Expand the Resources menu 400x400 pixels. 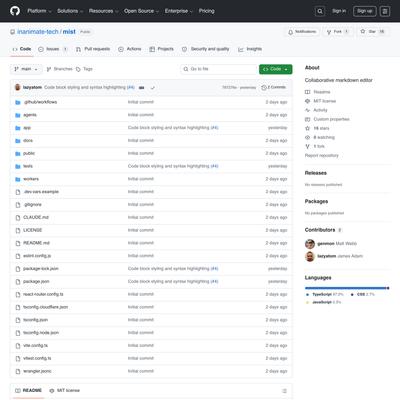103,11
